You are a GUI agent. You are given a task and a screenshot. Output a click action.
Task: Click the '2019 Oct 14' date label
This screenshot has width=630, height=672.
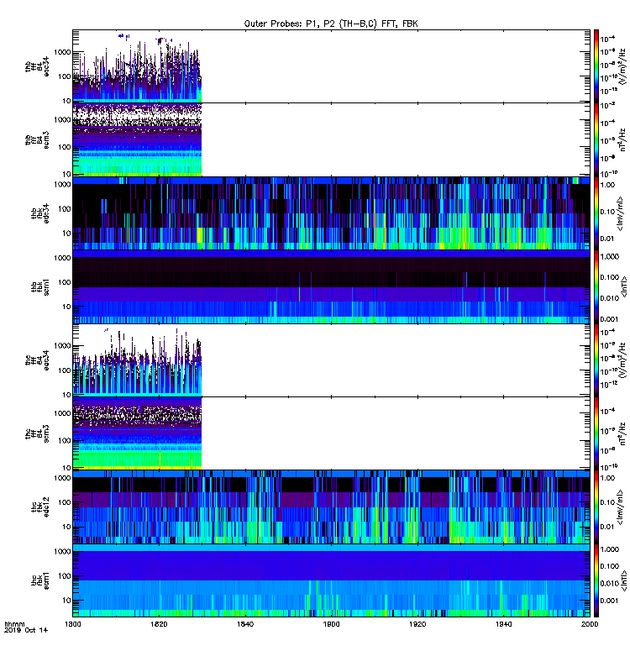click(26, 630)
